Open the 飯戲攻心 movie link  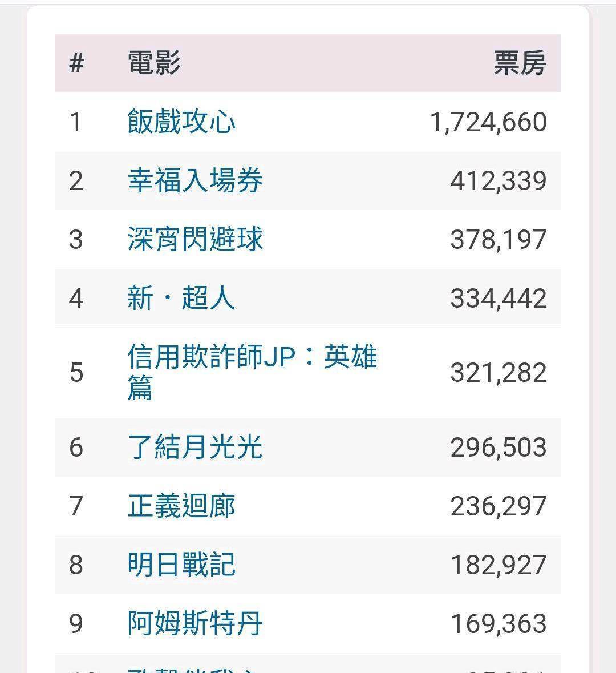[x=181, y=122]
